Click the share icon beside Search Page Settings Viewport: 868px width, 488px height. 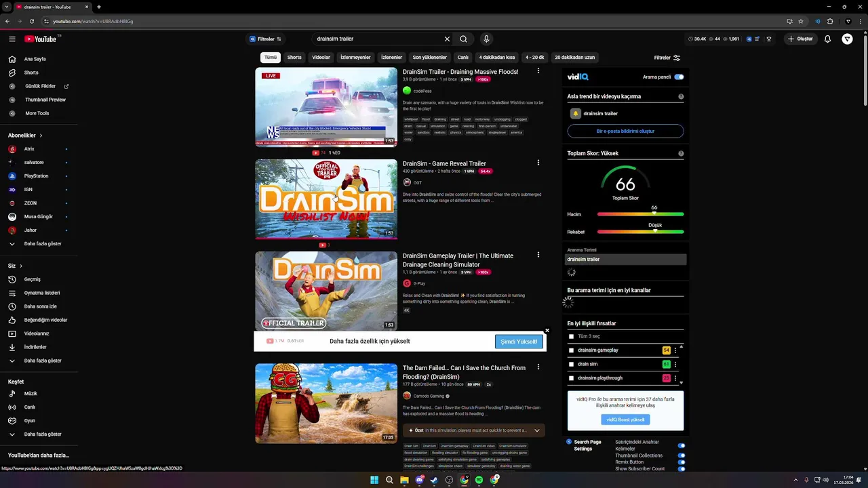pyautogui.click(x=570, y=442)
